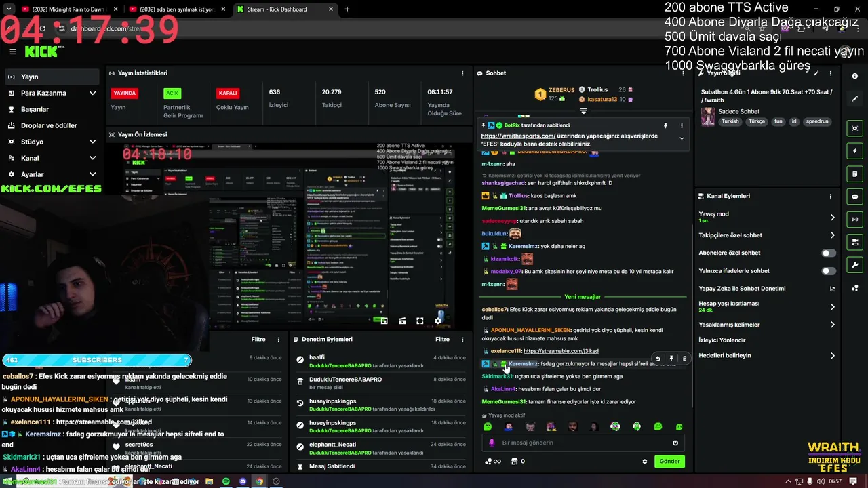Click the channel points infinity icon
The height and width of the screenshot is (488, 868).
point(493,462)
